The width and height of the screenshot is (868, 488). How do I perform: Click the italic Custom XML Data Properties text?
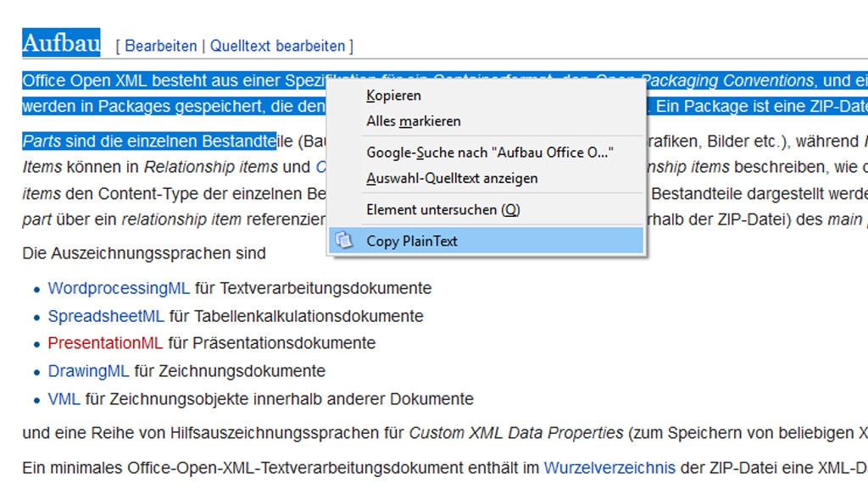click(515, 433)
